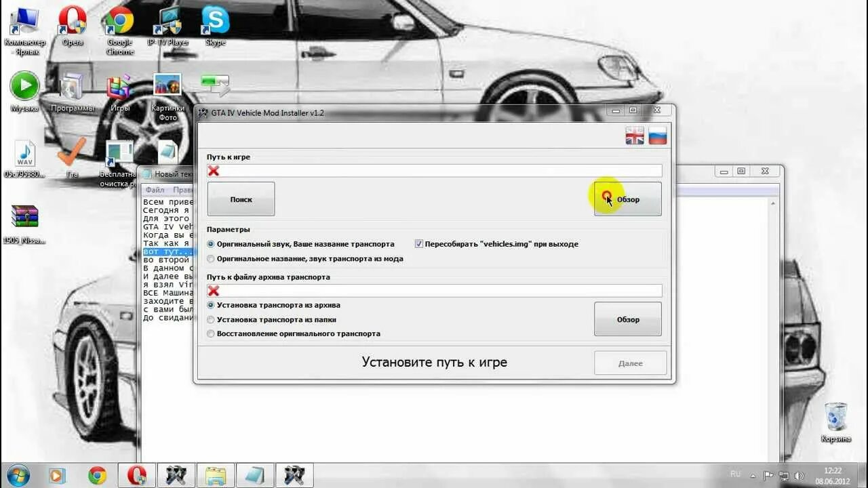Open the Explorer folder taskbar button
The width and height of the screenshot is (868, 488).
pos(216,475)
